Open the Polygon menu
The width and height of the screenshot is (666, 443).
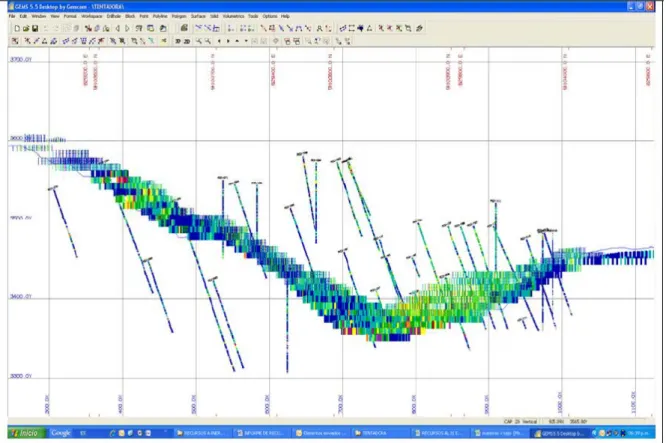pyautogui.click(x=179, y=16)
